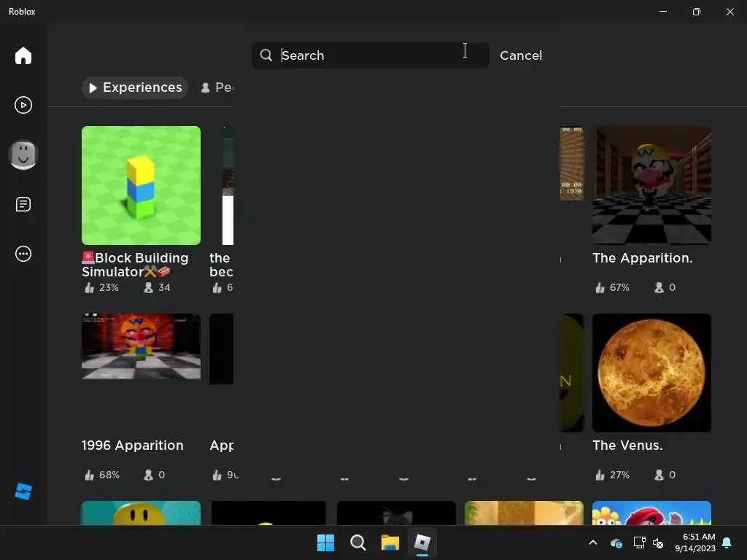Click The Apparition. title text

coord(643,258)
